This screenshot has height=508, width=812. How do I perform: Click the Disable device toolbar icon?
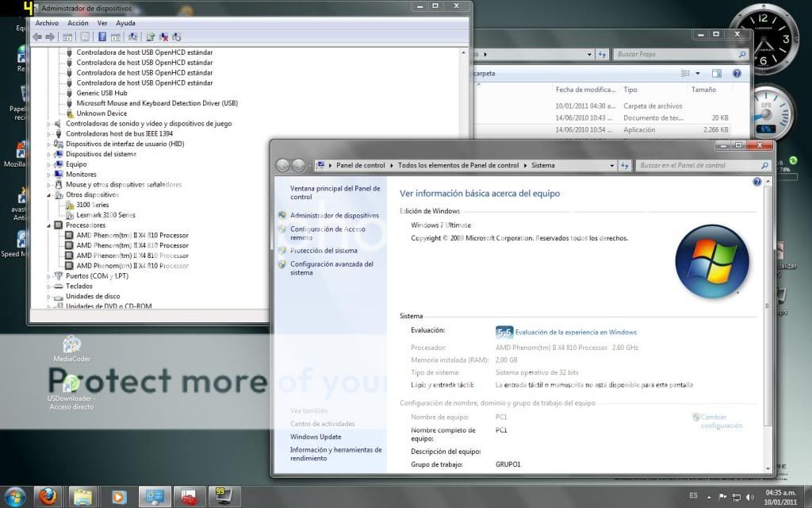[177, 37]
